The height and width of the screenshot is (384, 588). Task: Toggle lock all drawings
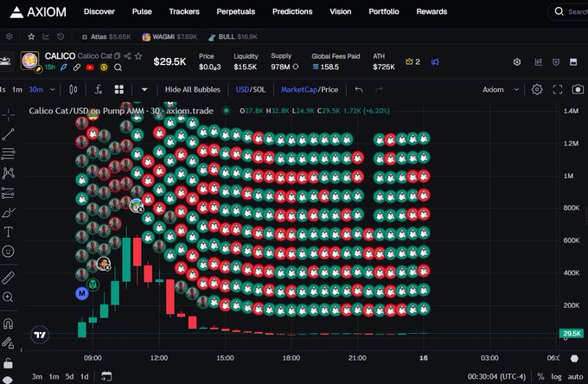9,362
